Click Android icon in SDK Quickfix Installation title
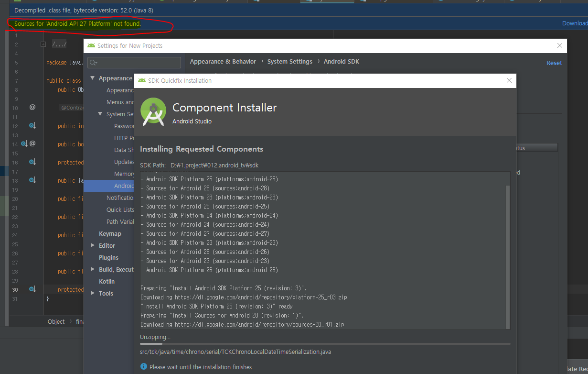The height and width of the screenshot is (374, 588). [x=141, y=80]
